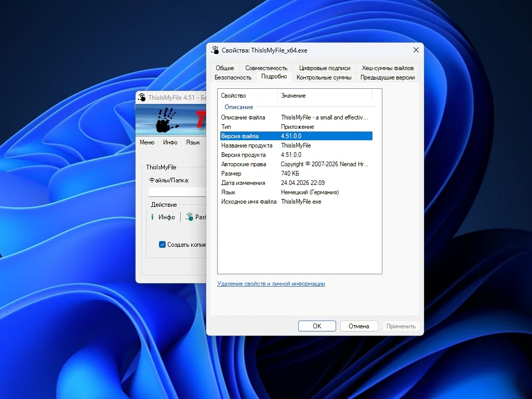The height and width of the screenshot is (399, 532).
Task: Select the Описание файла row
Action: click(296, 117)
